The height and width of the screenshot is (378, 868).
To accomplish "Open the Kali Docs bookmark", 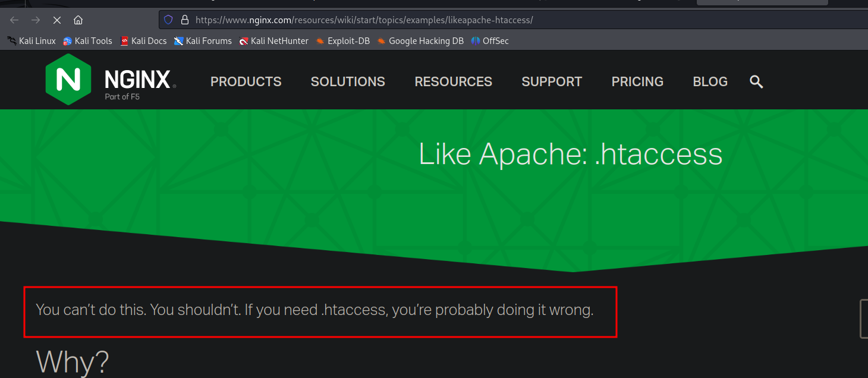I will (x=143, y=41).
